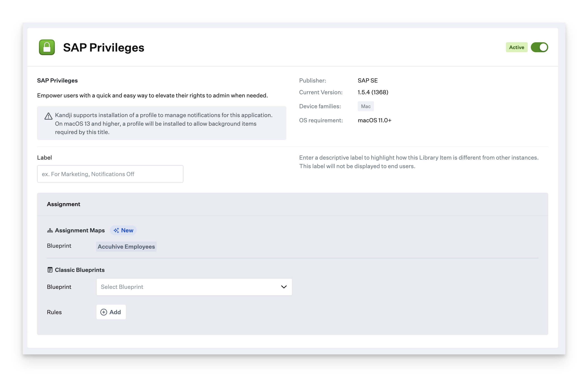Image resolution: width=588 pixels, height=377 pixels.
Task: Click the chevron arrow in the Blueprint selector
Action: (284, 287)
